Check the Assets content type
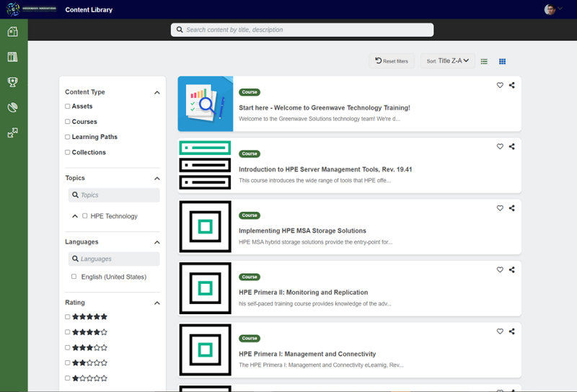Viewport: 577px width, 392px height. click(x=67, y=106)
